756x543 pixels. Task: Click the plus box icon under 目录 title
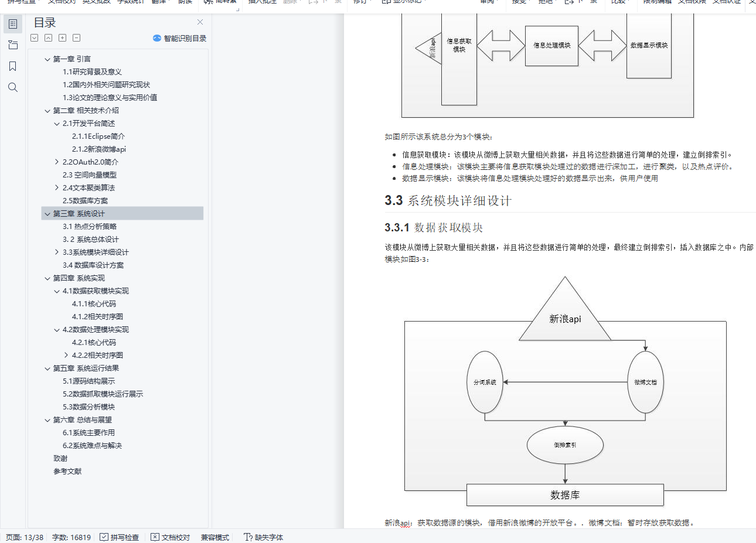[x=62, y=38]
